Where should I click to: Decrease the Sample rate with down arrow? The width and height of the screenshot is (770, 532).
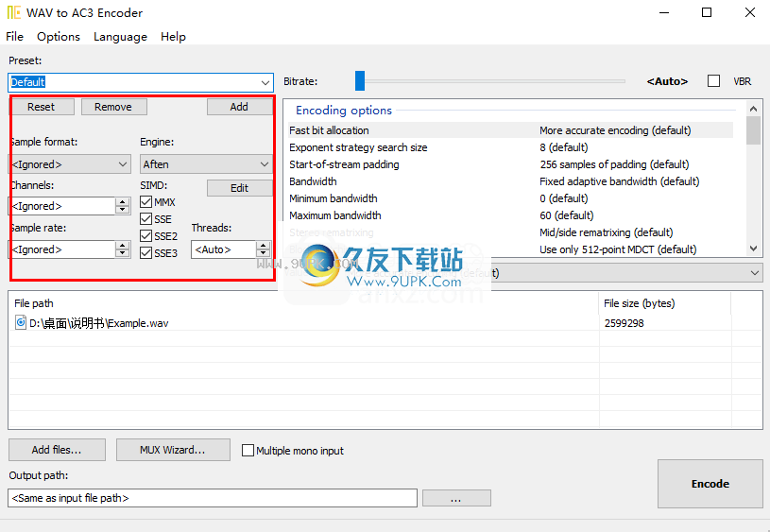tap(122, 253)
